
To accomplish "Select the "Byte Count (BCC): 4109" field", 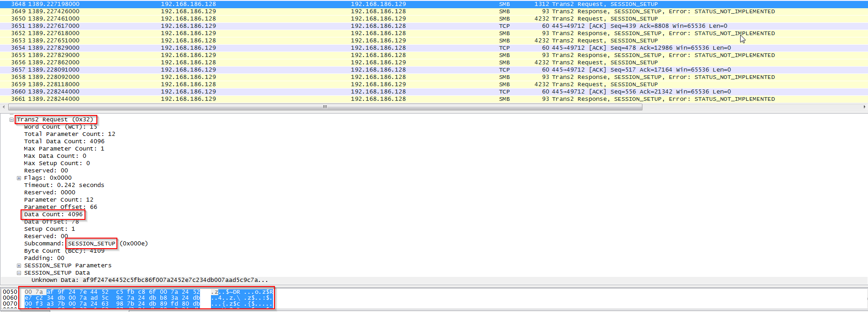I will click(x=64, y=251).
